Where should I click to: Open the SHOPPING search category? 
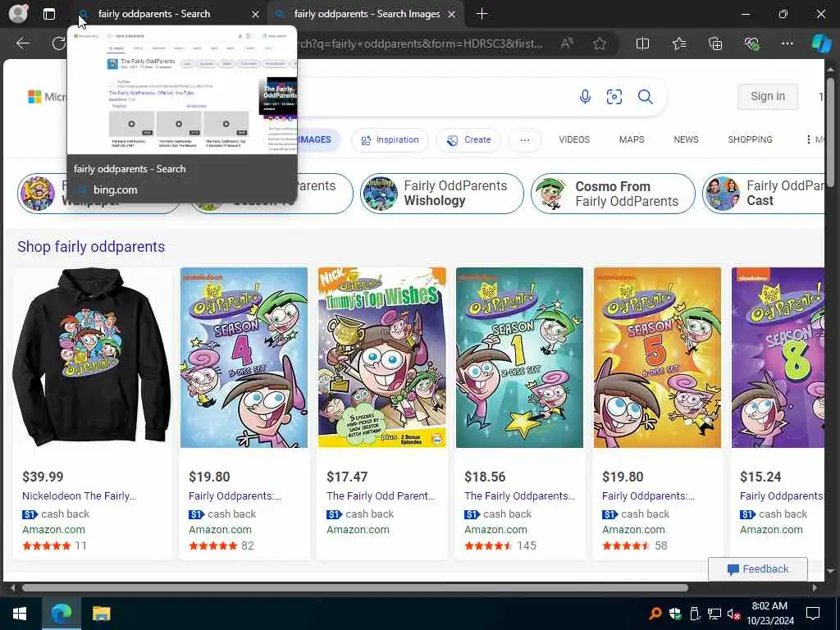[750, 139]
